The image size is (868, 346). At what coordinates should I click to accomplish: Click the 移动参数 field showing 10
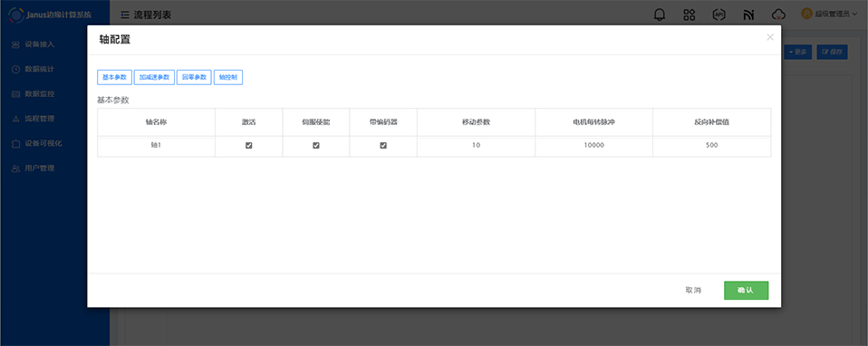(x=476, y=146)
